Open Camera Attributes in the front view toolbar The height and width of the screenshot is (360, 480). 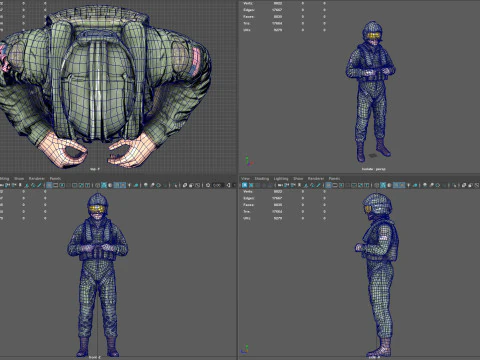pyautogui.click(x=14, y=185)
